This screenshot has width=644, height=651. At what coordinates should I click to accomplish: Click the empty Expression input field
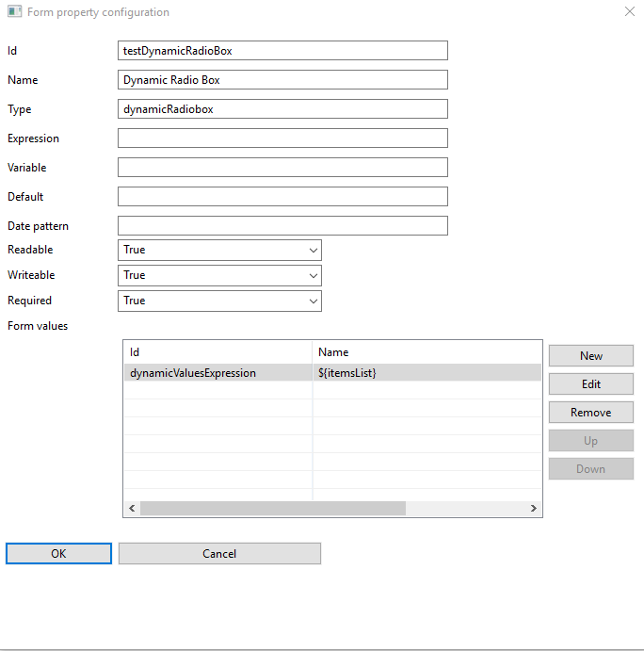pos(282,138)
